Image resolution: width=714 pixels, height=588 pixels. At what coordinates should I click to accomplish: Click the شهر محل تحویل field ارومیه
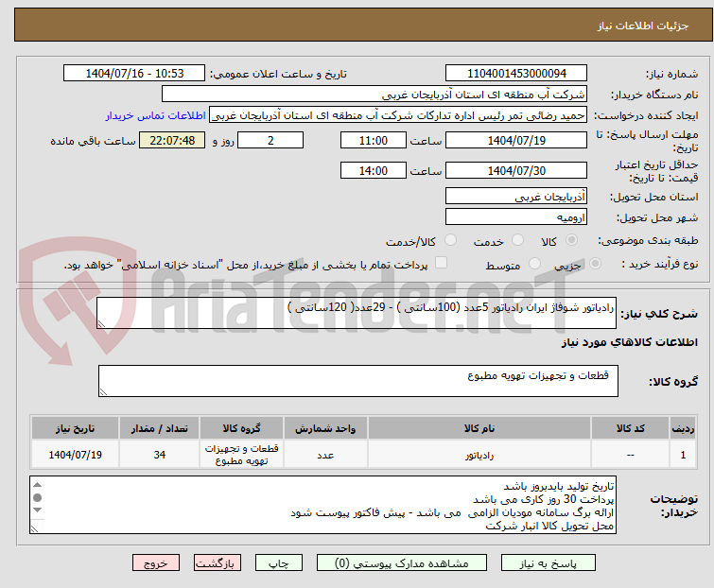516,217
